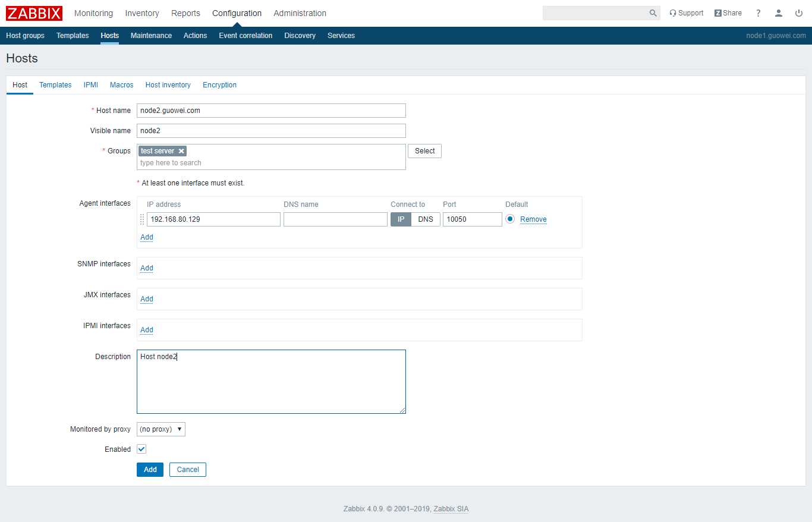
Task: Click the Select groups button
Action: click(424, 151)
